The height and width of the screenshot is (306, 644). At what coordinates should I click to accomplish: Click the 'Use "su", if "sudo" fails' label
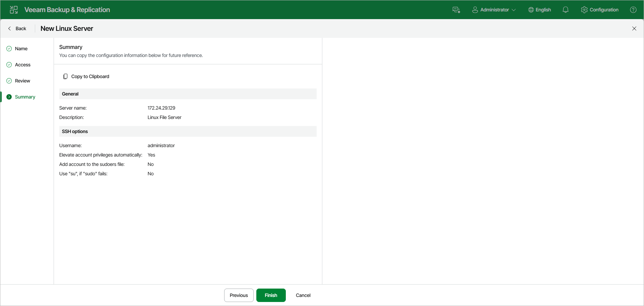[x=83, y=174]
